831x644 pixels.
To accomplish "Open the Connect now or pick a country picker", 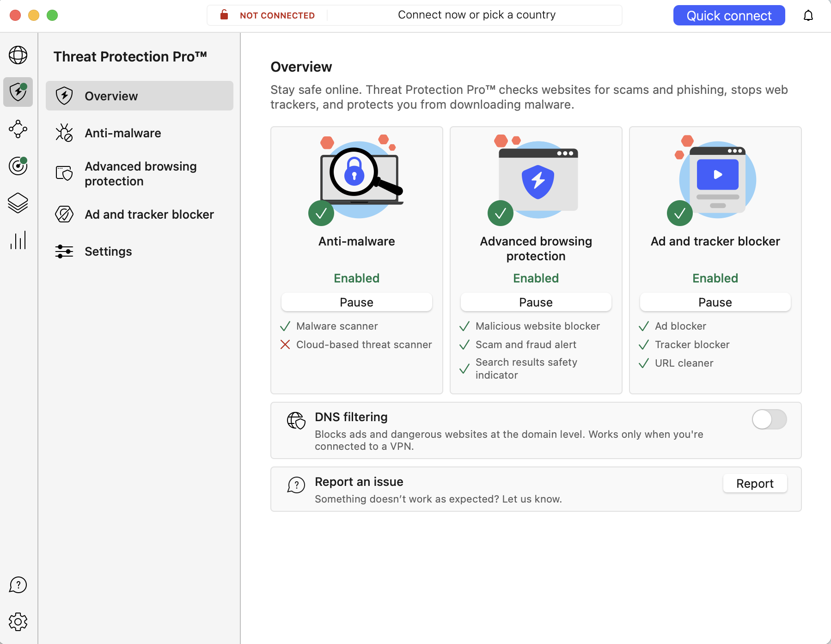I will click(x=477, y=14).
